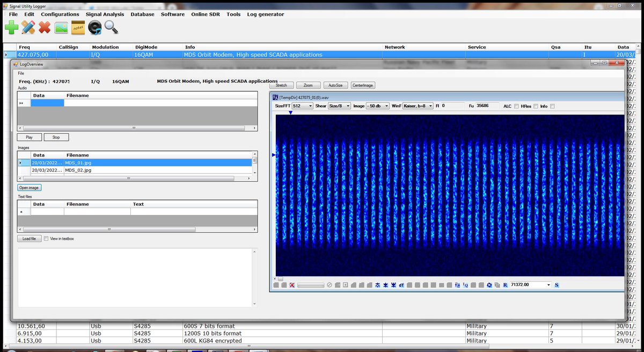Image resolution: width=644 pixels, height=352 pixels.
Task: Toggle the ALC checkbox
Action: click(x=517, y=106)
